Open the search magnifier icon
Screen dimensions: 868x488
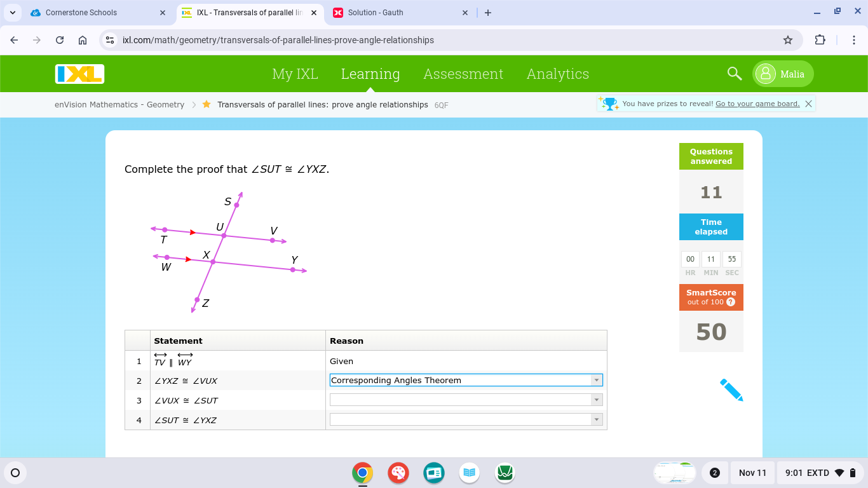[735, 74]
